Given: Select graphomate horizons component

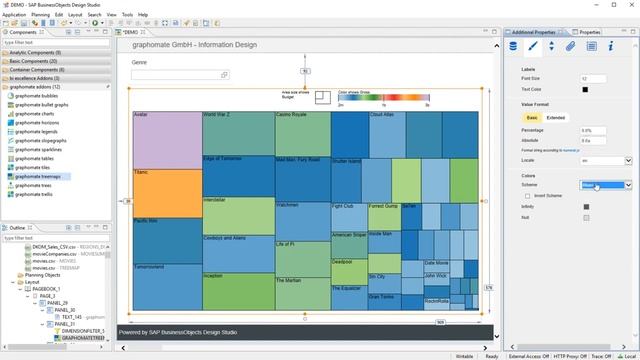Looking at the screenshot, I should click(x=37, y=123).
